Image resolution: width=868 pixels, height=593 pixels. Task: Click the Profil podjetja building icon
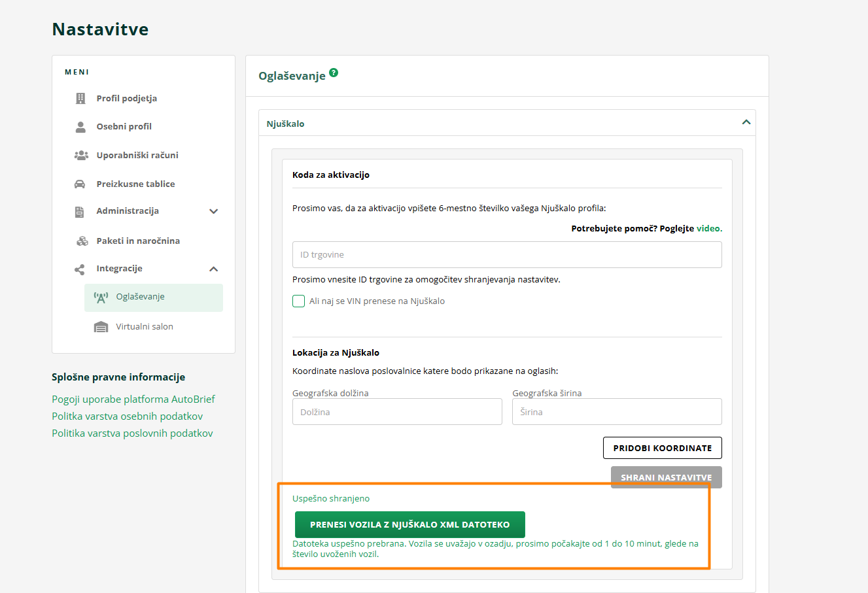coord(80,99)
